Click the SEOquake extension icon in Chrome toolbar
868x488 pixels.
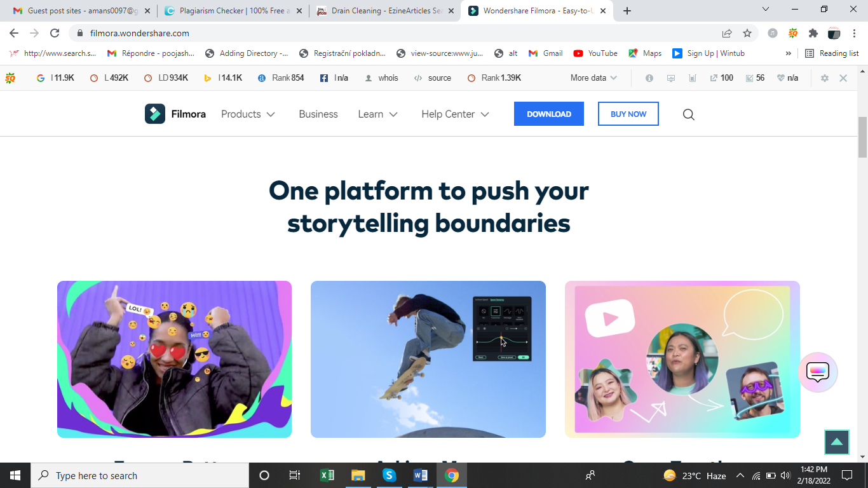[x=793, y=33]
